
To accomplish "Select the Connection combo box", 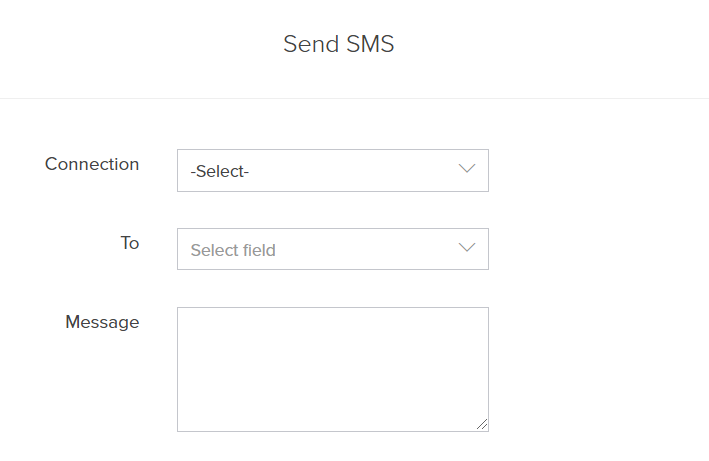I will click(x=332, y=170).
